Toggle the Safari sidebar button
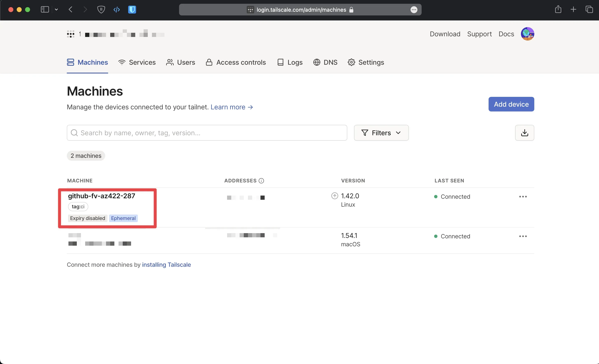Image resolution: width=599 pixels, height=364 pixels. click(45, 10)
